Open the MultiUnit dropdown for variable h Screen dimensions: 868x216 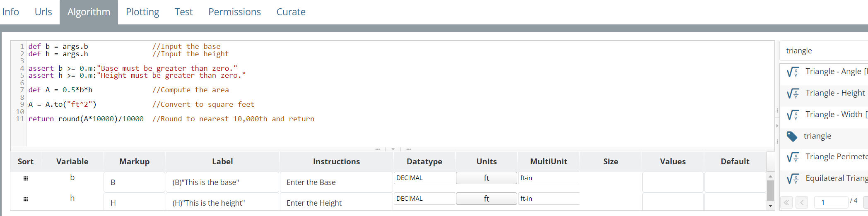click(548, 199)
